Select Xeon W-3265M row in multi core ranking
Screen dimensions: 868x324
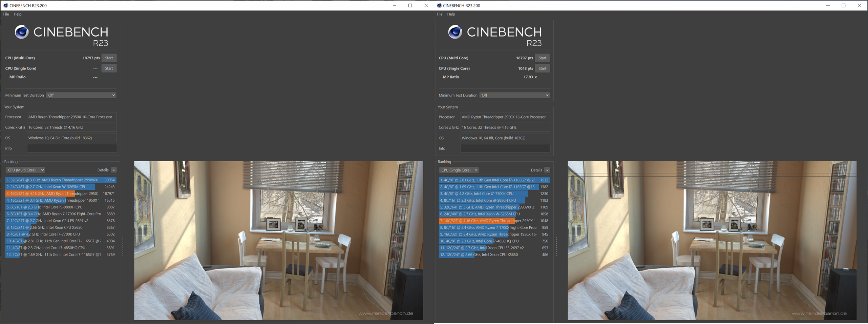click(x=61, y=187)
